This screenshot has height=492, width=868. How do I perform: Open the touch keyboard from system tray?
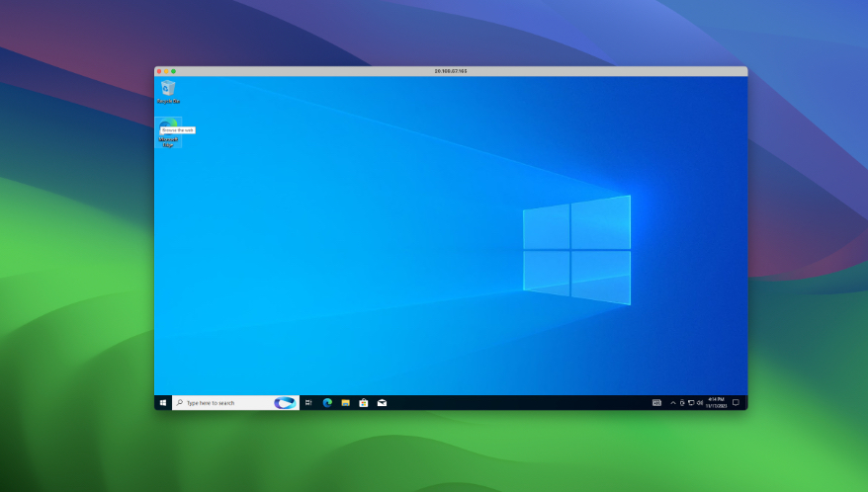[x=656, y=403]
